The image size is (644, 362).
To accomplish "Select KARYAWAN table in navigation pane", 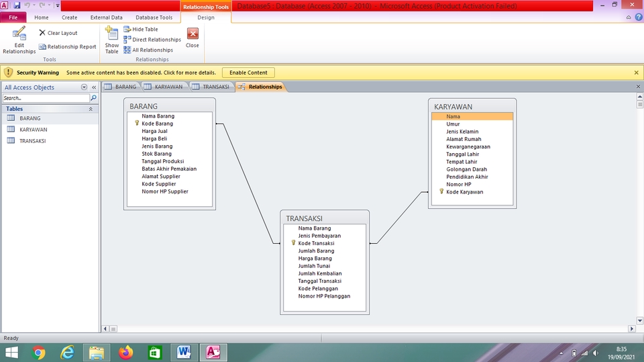I will click(50, 129).
